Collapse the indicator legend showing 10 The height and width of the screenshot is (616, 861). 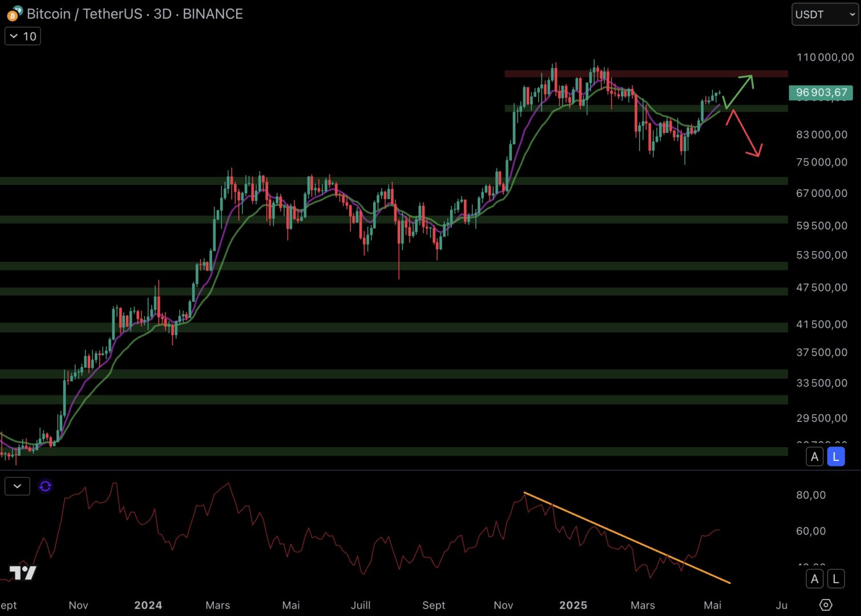[23, 37]
